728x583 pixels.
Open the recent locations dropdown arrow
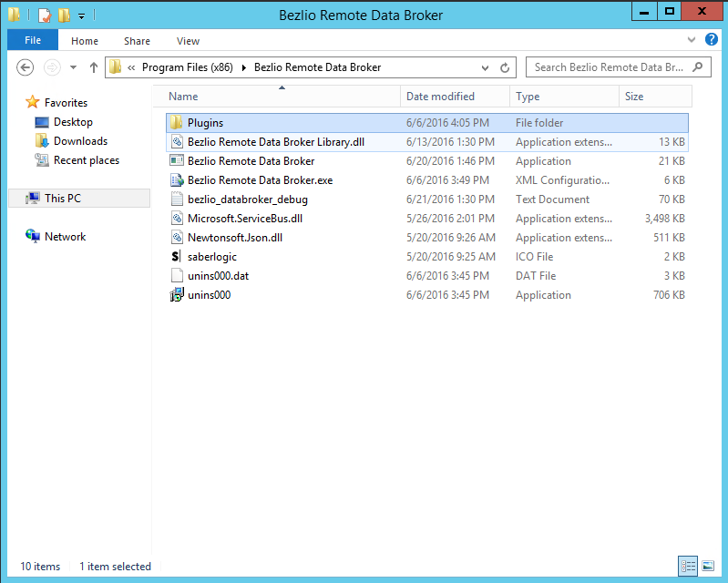coord(74,67)
